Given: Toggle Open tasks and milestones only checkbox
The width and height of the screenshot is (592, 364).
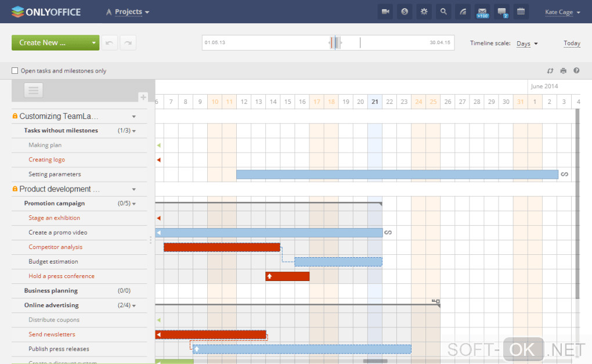Looking at the screenshot, I should click(x=15, y=71).
